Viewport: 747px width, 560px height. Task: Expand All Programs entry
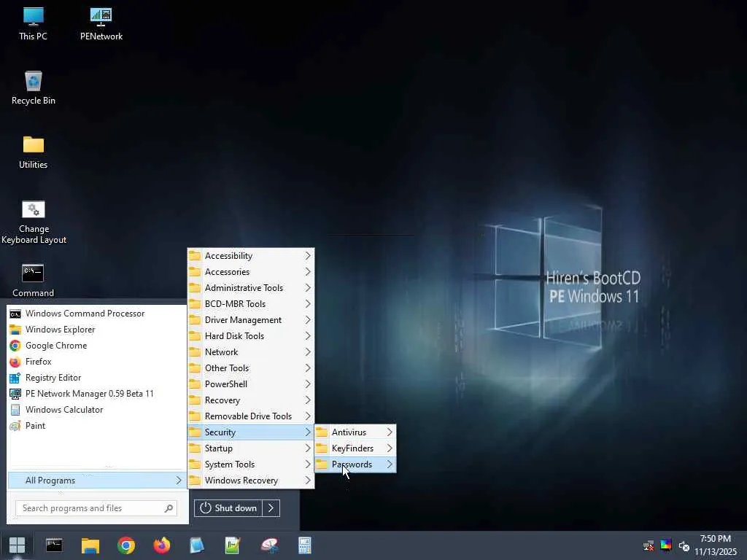click(x=96, y=481)
